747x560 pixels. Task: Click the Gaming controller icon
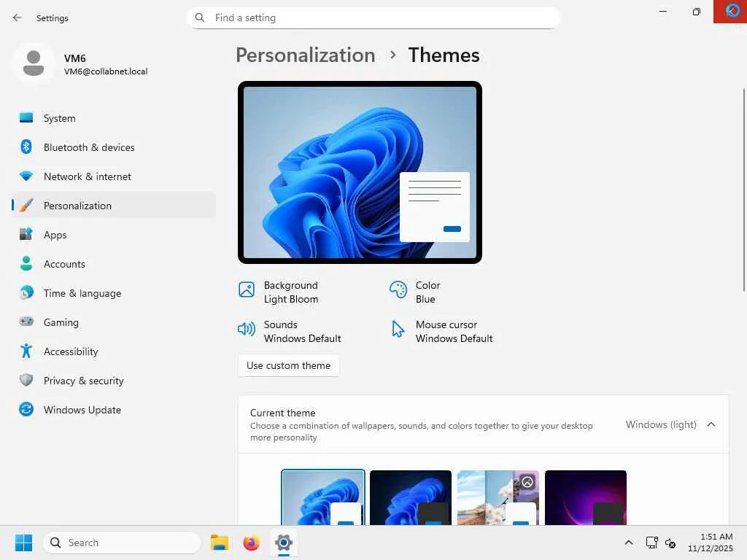click(26, 322)
